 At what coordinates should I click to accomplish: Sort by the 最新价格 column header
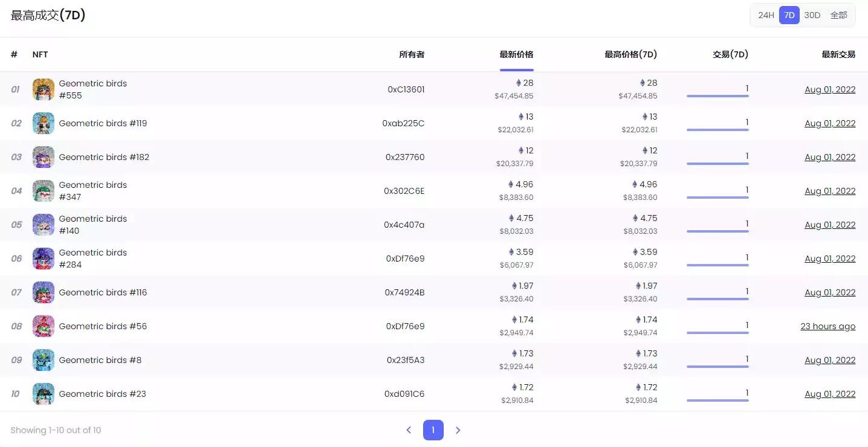click(x=516, y=54)
